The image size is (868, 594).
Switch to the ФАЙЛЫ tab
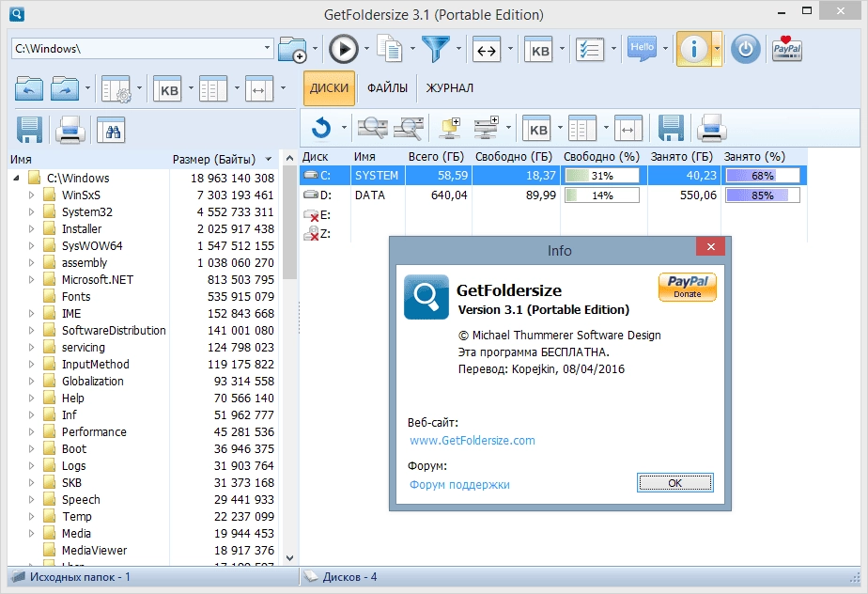coord(387,88)
